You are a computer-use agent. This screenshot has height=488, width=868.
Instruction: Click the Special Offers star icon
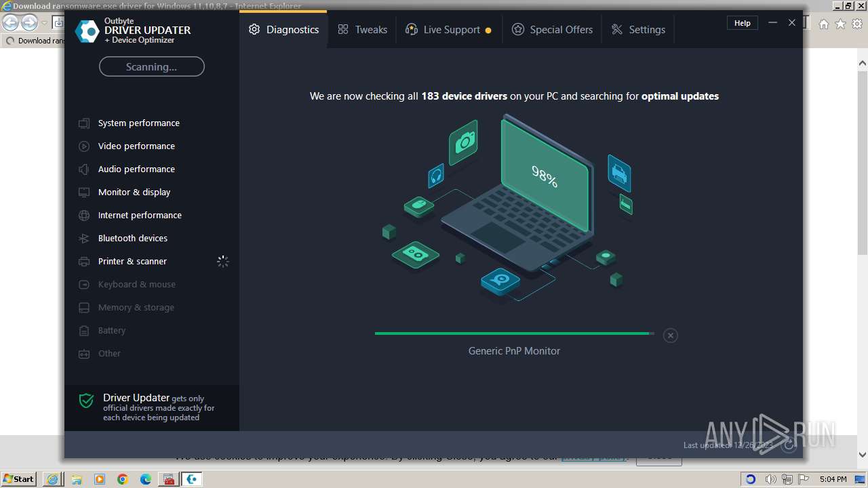click(518, 30)
